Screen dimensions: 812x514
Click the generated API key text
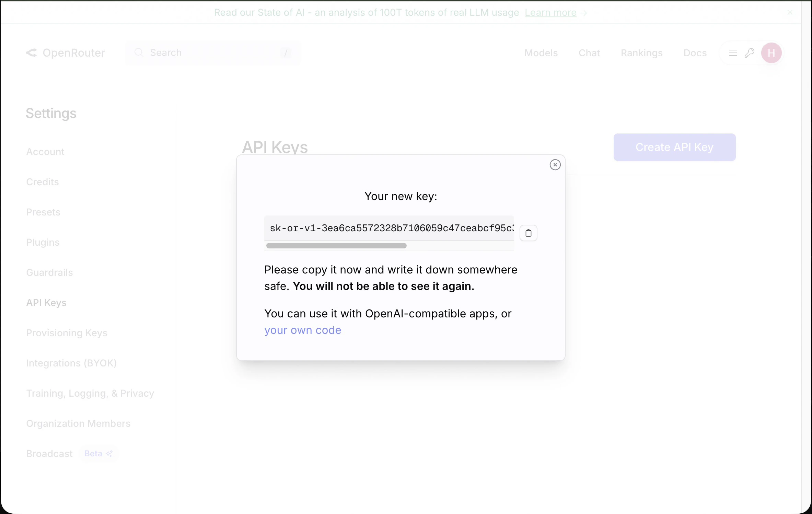click(x=391, y=228)
